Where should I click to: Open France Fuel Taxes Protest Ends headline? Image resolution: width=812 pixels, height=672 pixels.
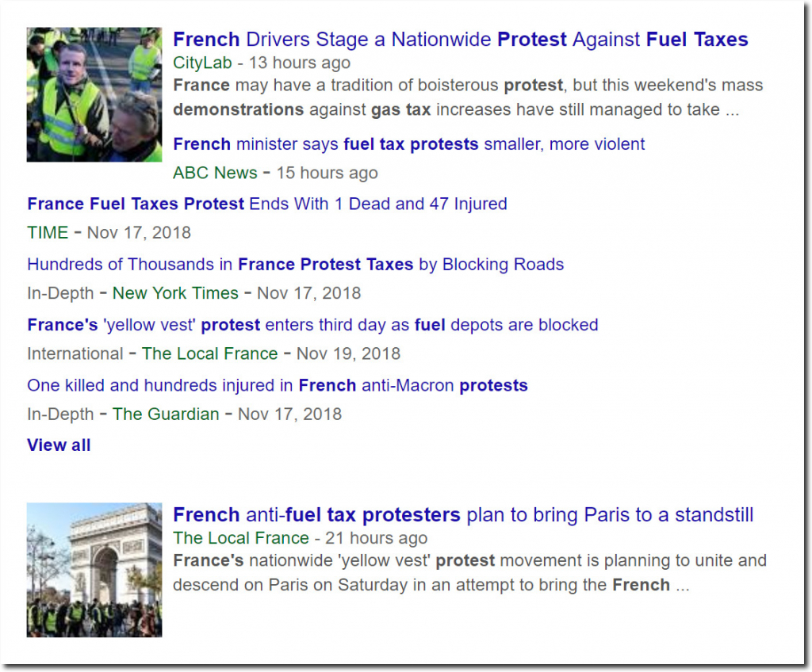(x=266, y=204)
